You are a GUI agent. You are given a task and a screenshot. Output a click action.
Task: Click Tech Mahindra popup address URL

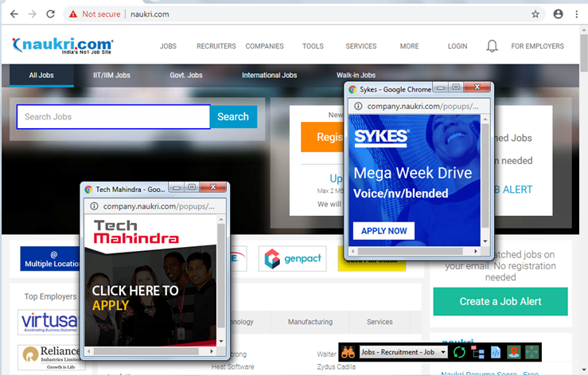click(158, 206)
